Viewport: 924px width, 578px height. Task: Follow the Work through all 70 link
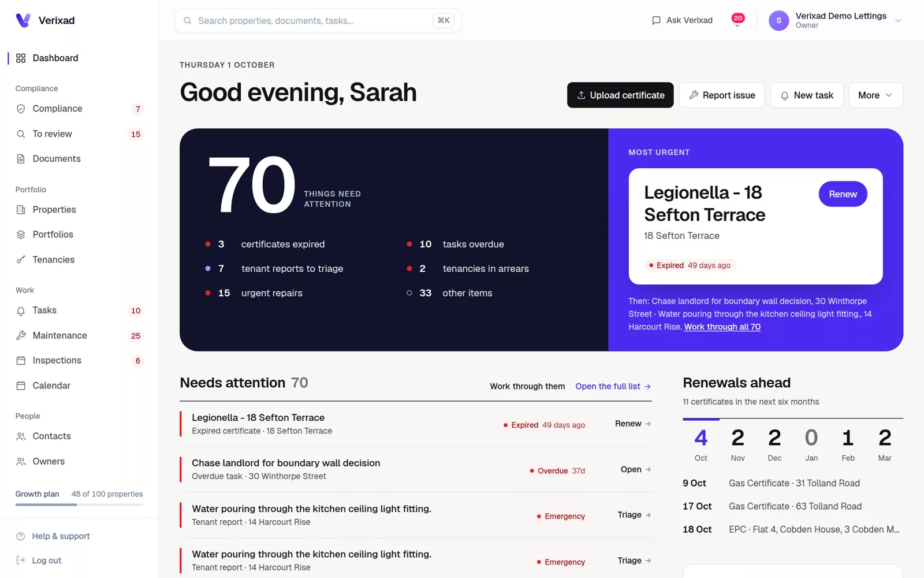(722, 327)
